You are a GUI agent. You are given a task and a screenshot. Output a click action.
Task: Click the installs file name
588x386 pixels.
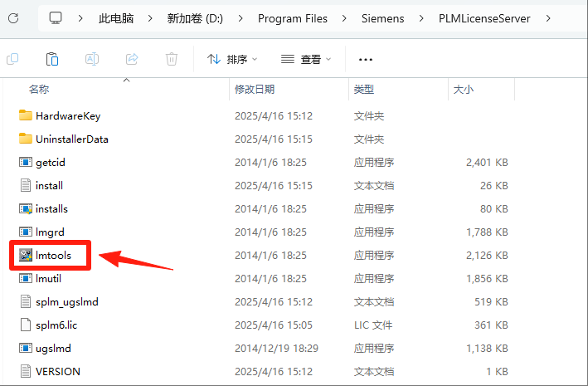coord(51,208)
